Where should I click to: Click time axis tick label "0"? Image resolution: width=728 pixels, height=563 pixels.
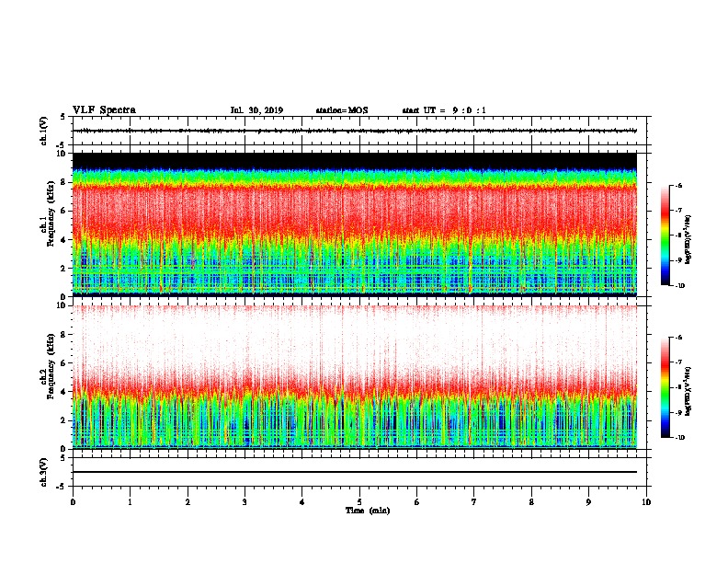click(73, 502)
